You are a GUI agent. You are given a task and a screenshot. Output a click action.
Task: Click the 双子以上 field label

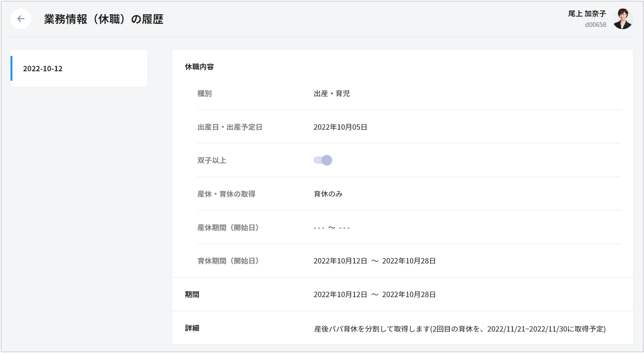(212, 161)
